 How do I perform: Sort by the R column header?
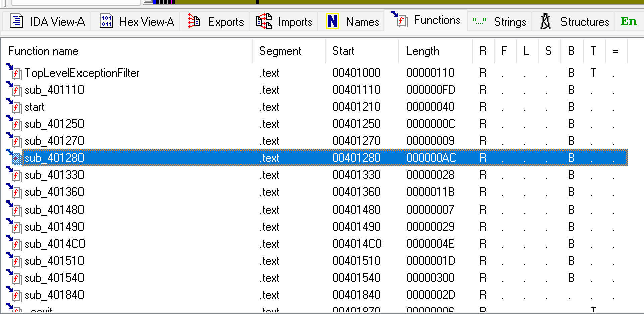[x=483, y=51]
